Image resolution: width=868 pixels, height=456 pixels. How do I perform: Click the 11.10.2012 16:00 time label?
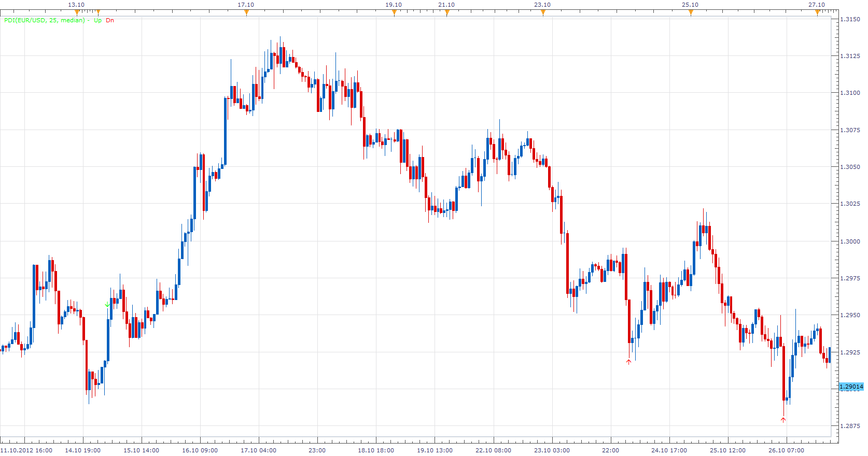coord(26,450)
